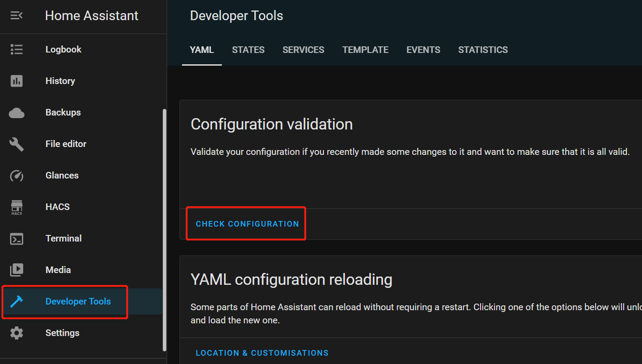The height and width of the screenshot is (364, 642).
Task: Switch to the STATES tab
Action: 248,50
